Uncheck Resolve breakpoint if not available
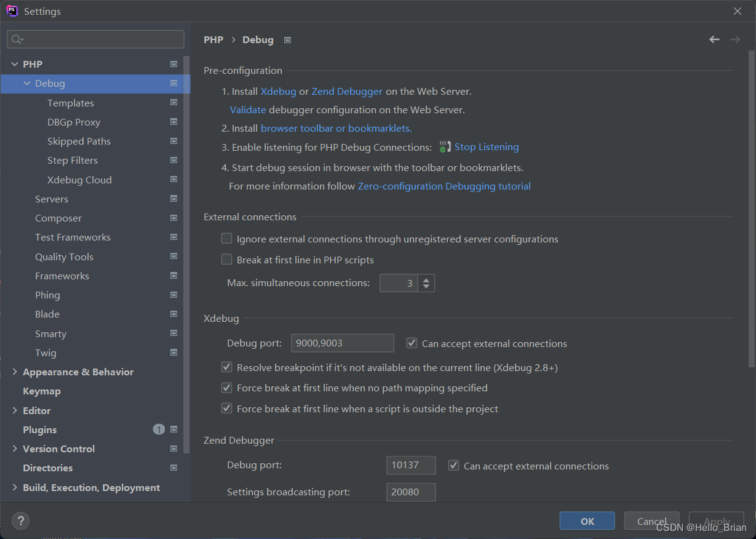Image resolution: width=756 pixels, height=539 pixels. click(227, 367)
